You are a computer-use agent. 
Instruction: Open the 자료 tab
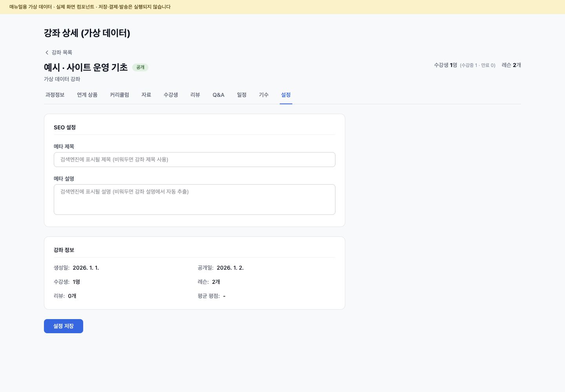click(x=146, y=95)
